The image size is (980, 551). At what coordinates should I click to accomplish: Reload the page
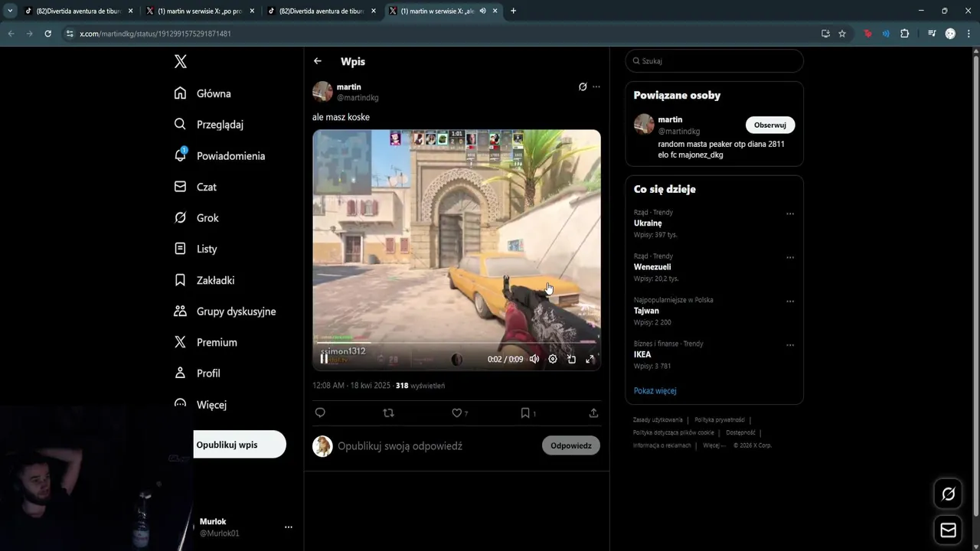[x=47, y=34]
